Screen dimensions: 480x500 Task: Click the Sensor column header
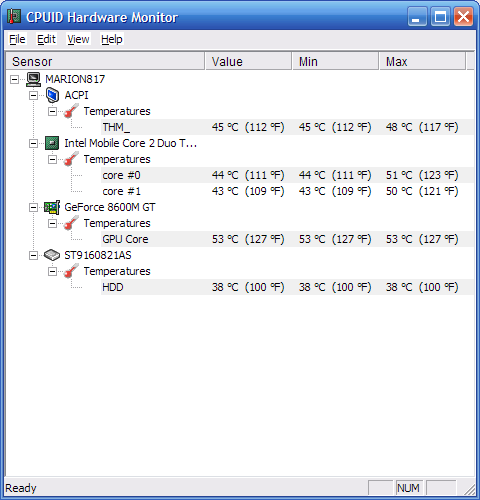[105, 61]
